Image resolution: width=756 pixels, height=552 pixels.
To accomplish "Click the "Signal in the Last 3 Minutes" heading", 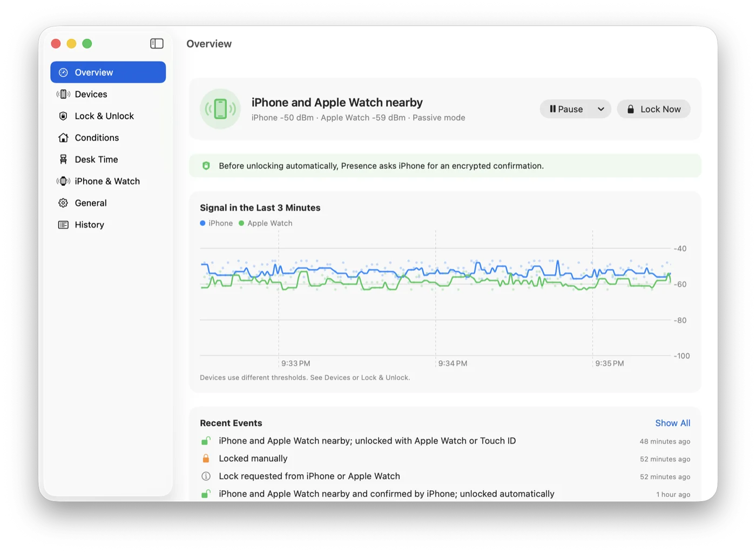I will pyautogui.click(x=260, y=208).
